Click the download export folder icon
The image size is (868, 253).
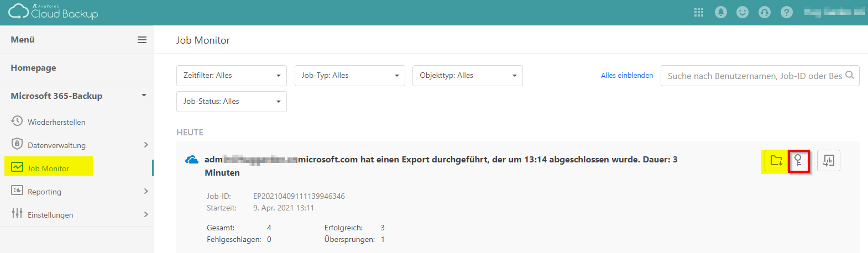776,161
